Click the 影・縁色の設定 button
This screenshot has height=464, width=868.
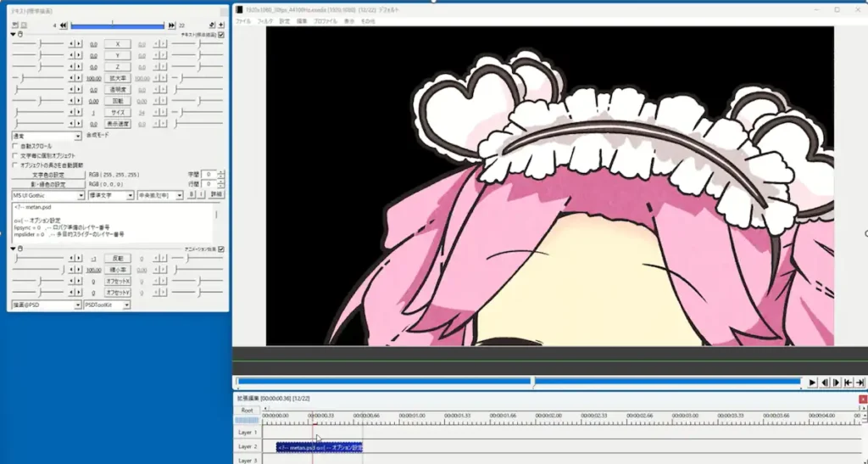[48, 184]
